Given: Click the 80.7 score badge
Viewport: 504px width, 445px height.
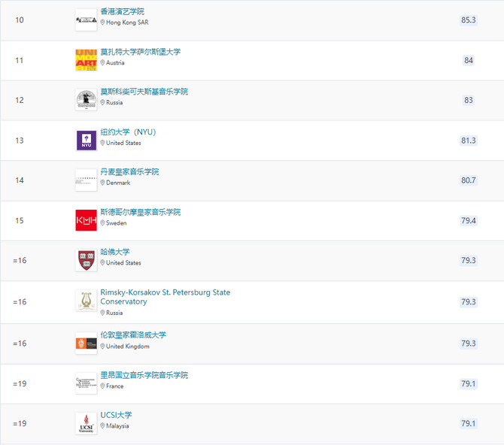Looking at the screenshot, I should point(469,180).
